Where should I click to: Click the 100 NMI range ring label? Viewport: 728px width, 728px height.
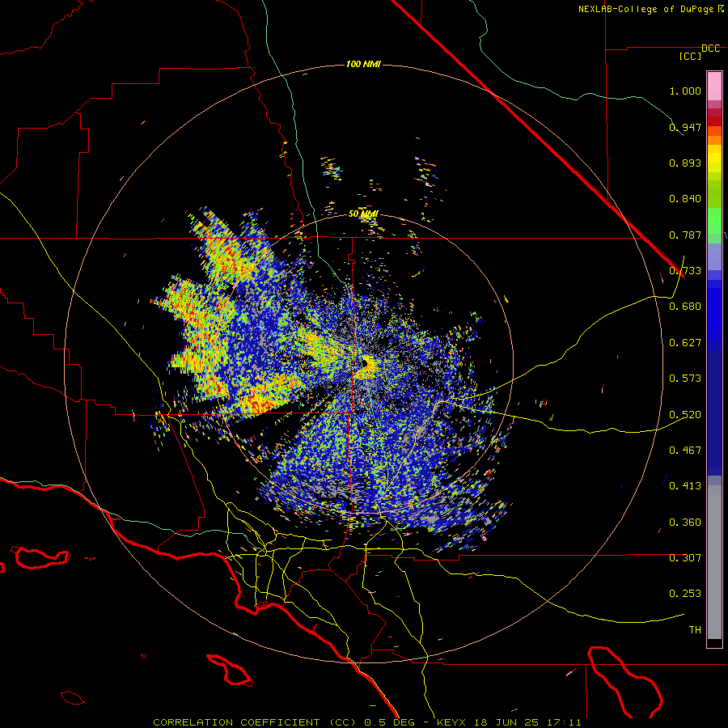tap(363, 64)
